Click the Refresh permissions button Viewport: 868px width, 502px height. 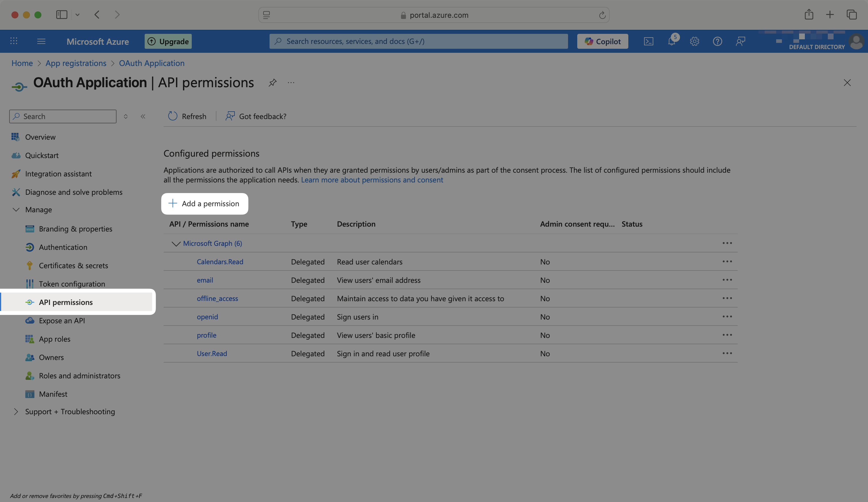(x=187, y=116)
